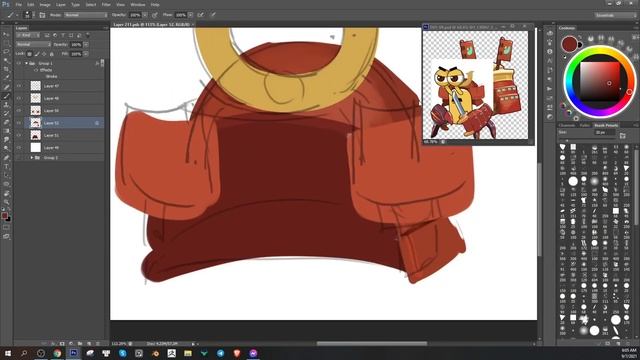This screenshot has height=360, width=640.
Task: Toggle layer filtering on or off
Action: pyautogui.click(x=88, y=36)
